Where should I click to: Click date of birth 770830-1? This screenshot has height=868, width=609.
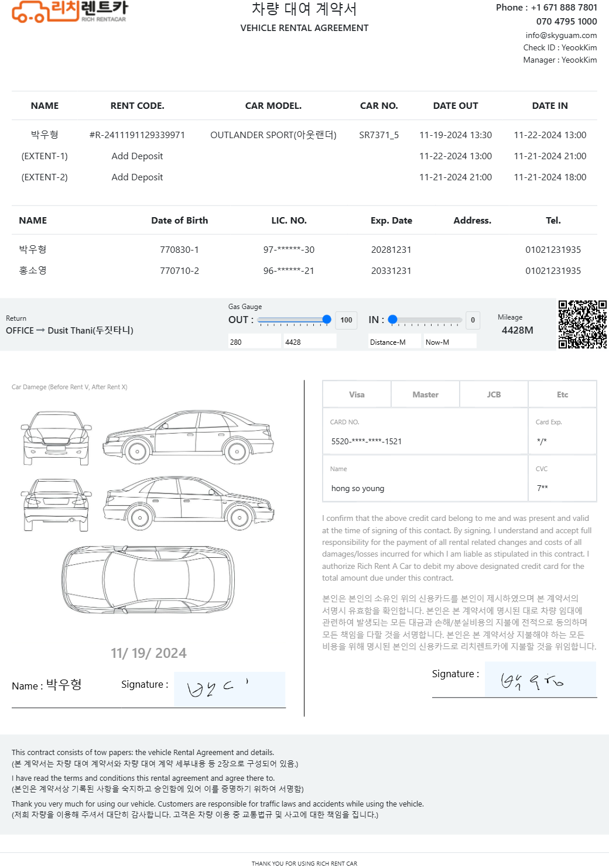tap(179, 250)
